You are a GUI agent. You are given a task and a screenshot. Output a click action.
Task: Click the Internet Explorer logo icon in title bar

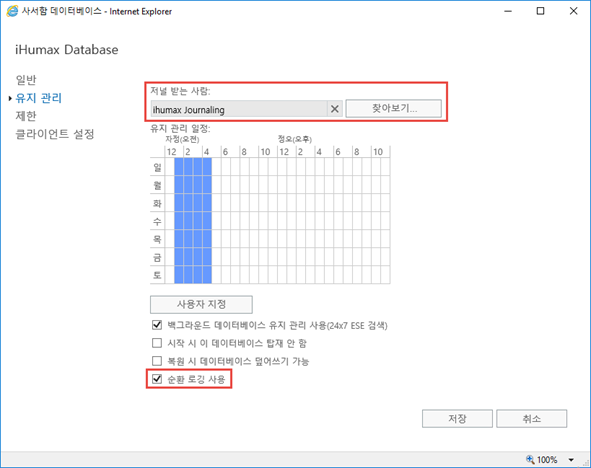[12, 11]
